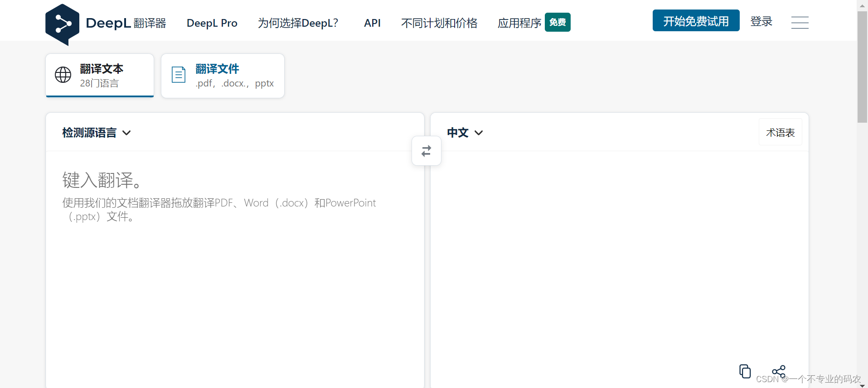
Task: Open the hamburger menu icon
Action: click(800, 23)
